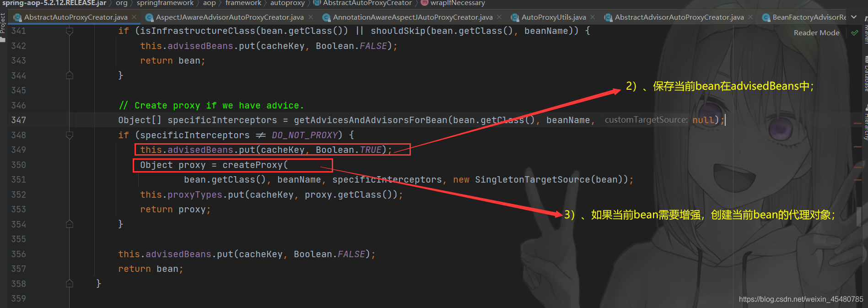This screenshot has width=868, height=308.
Task: Click 'return proxy;' on line 457
Action: (175, 210)
